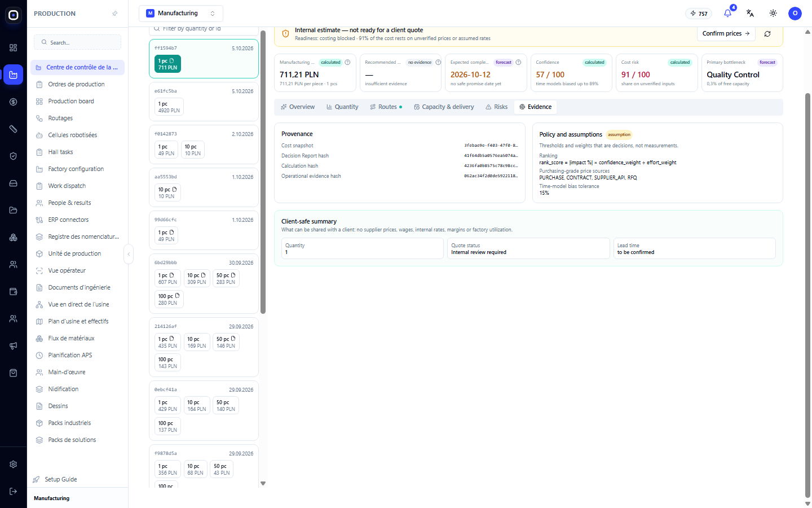Open the user avatar menu
Viewport: 812px width, 508px height.
tap(795, 13)
